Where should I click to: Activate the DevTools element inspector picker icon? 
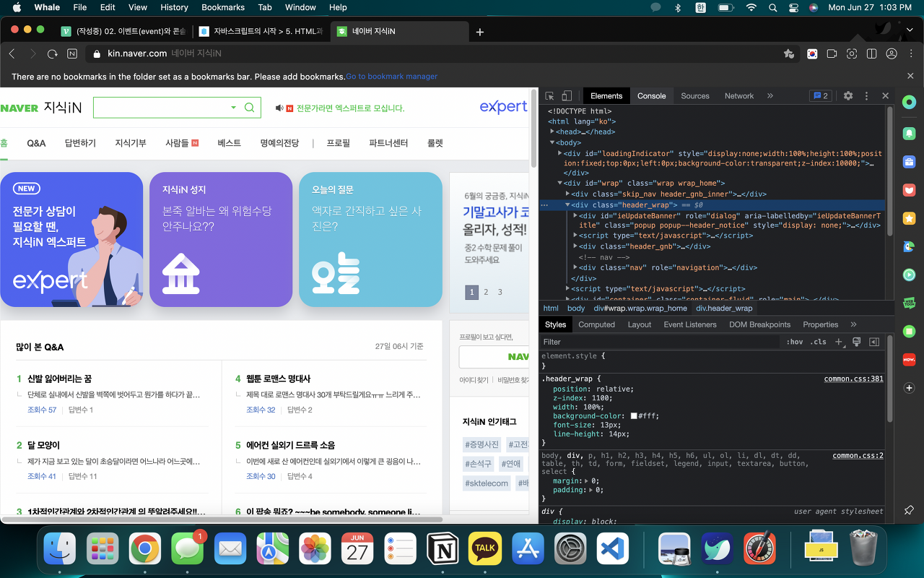click(x=550, y=95)
